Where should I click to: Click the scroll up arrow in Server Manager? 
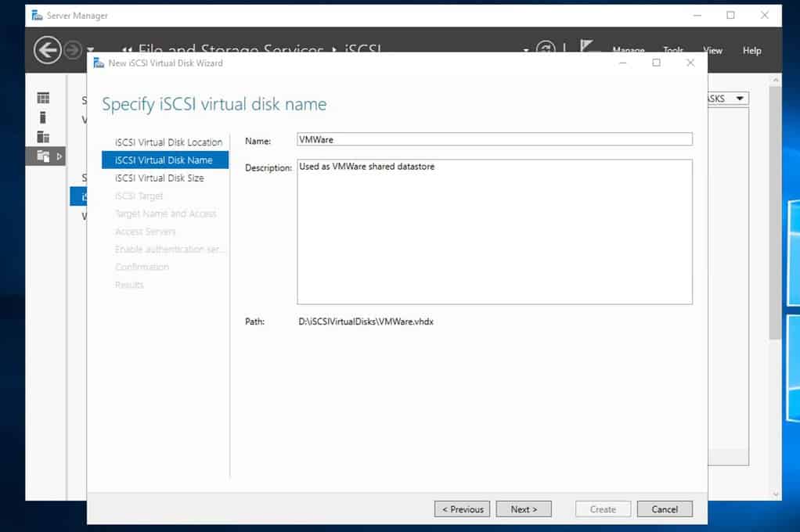click(776, 80)
